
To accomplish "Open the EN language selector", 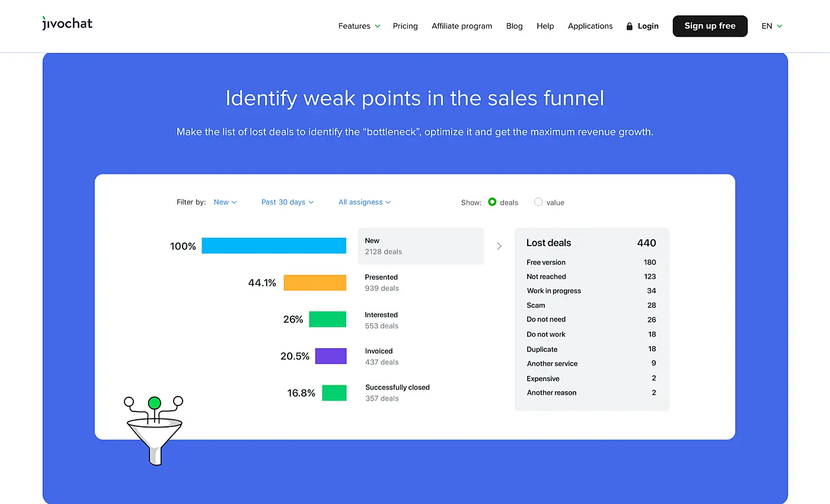I will pyautogui.click(x=771, y=26).
